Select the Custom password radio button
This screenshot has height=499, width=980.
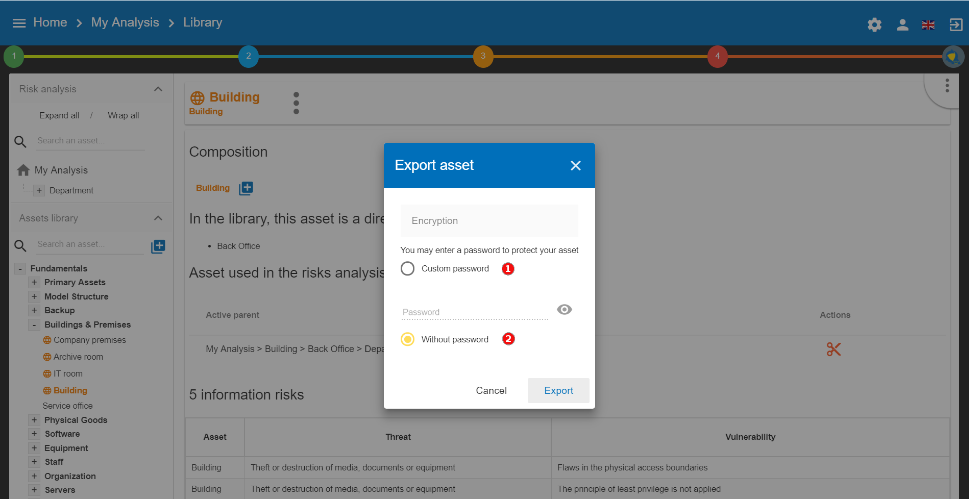[x=407, y=268]
